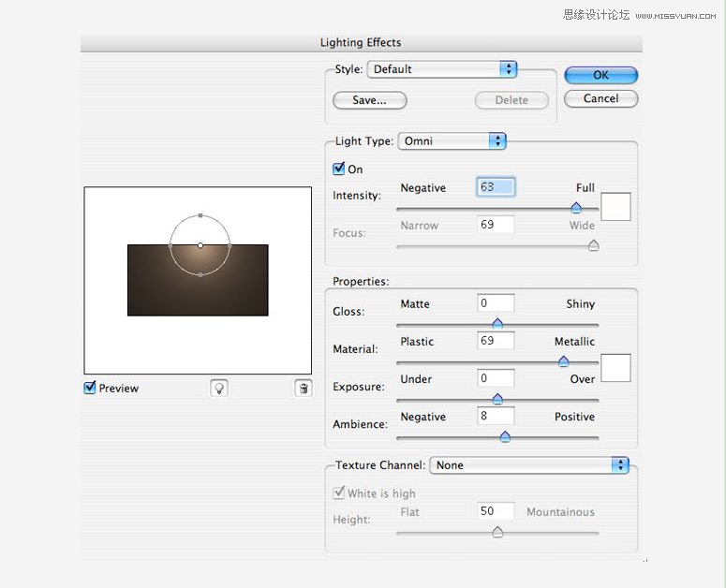Click the Cancel button

[x=601, y=98]
